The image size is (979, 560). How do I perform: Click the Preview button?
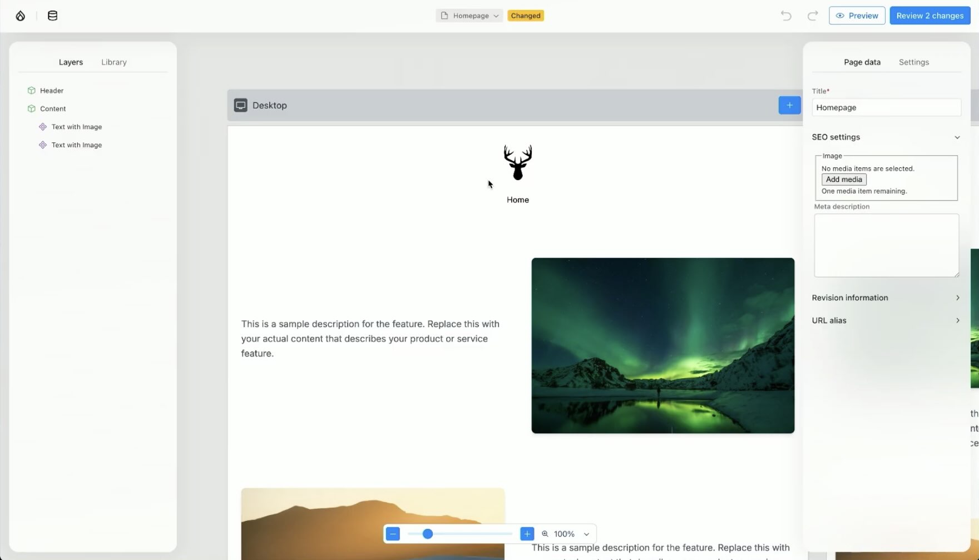pyautogui.click(x=857, y=16)
